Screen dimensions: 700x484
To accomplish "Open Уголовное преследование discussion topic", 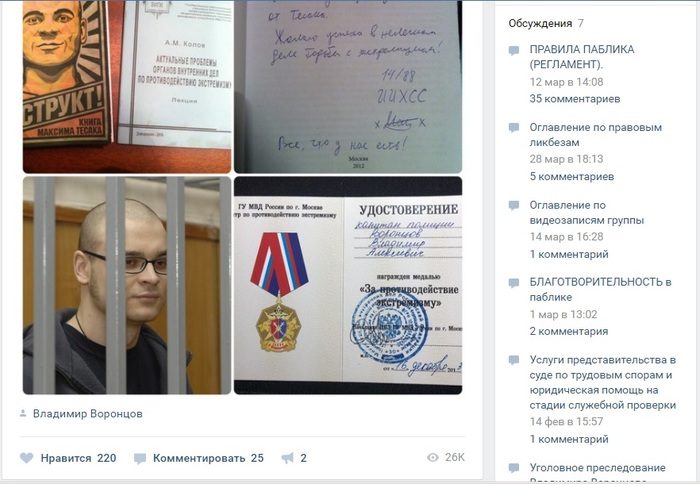I will [597, 467].
